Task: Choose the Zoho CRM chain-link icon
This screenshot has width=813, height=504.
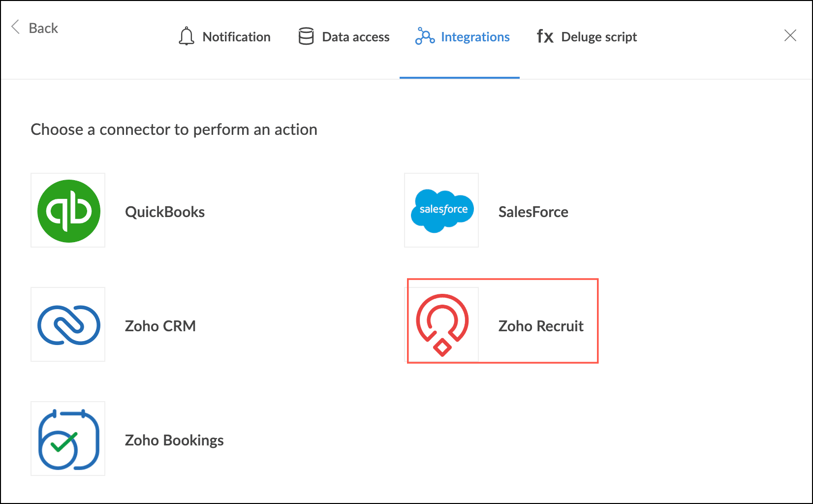Action: pyautogui.click(x=68, y=325)
